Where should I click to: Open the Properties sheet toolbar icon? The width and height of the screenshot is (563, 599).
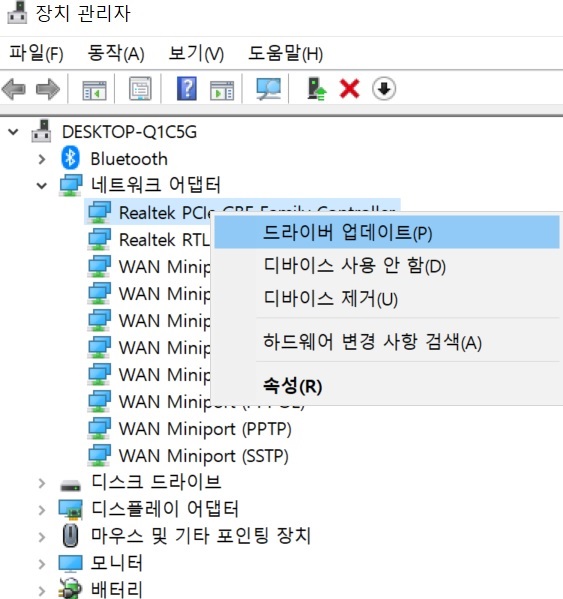tap(140, 89)
